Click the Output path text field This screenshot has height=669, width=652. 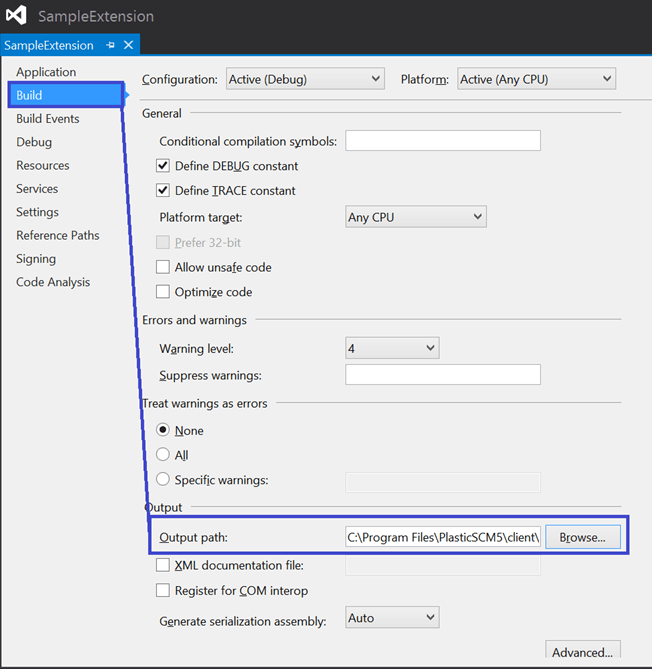(x=443, y=537)
